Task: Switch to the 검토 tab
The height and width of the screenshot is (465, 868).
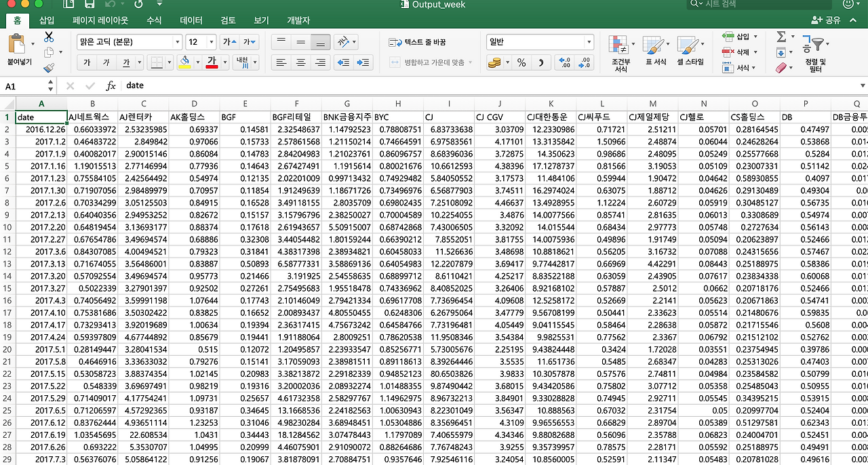Action: [229, 21]
